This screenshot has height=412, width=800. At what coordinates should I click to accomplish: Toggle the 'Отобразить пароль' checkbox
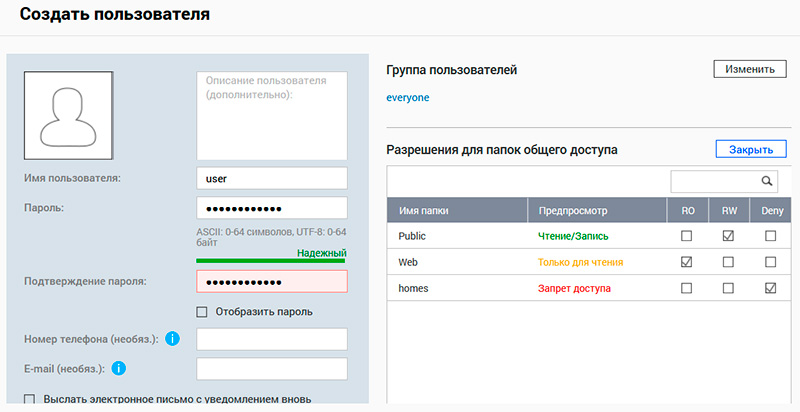[202, 311]
